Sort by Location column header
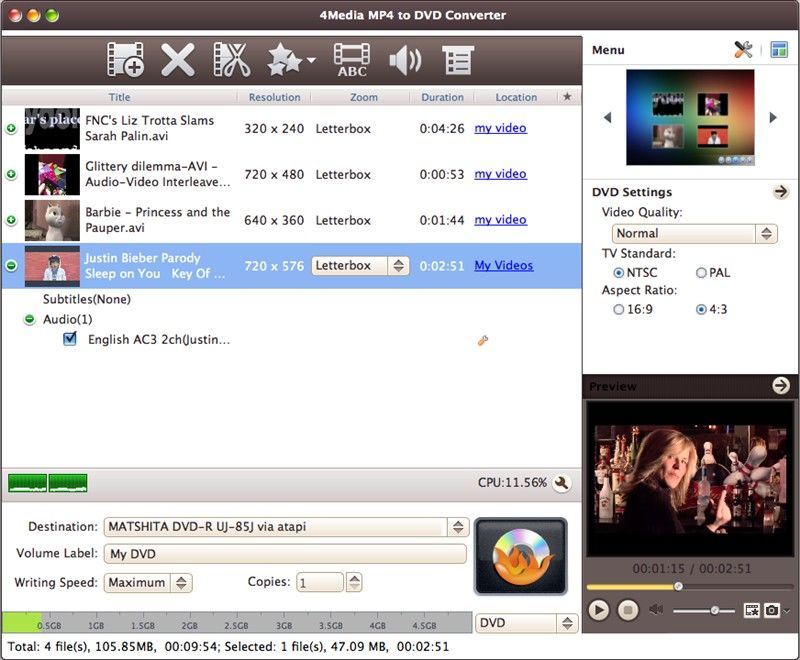 tap(516, 97)
